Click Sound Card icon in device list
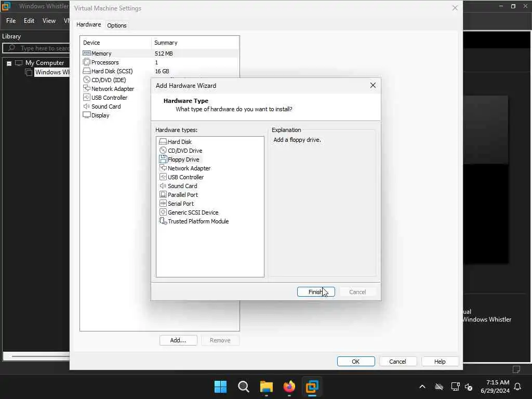Image resolution: width=532 pixels, height=399 pixels. click(87, 106)
